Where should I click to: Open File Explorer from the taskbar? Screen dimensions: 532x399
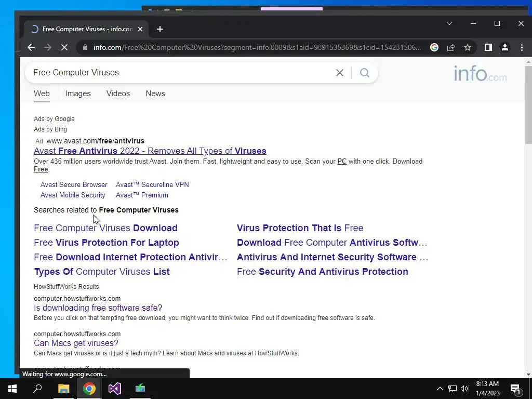click(63, 389)
